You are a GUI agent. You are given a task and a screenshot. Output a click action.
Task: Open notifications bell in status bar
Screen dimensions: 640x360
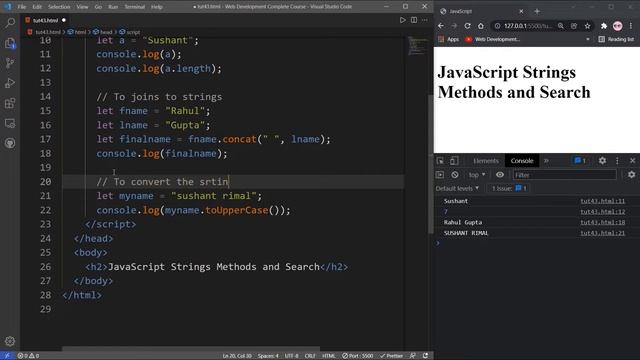click(x=425, y=356)
